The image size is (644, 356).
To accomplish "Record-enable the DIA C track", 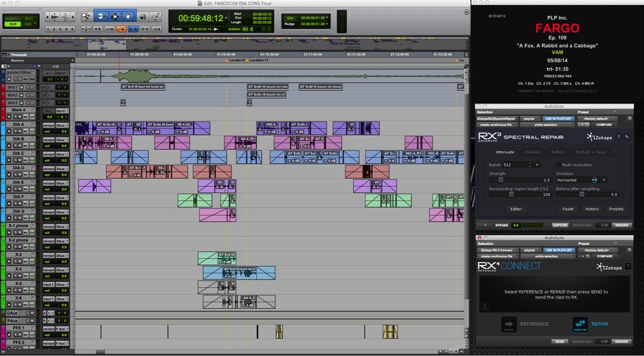I will tap(9, 160).
